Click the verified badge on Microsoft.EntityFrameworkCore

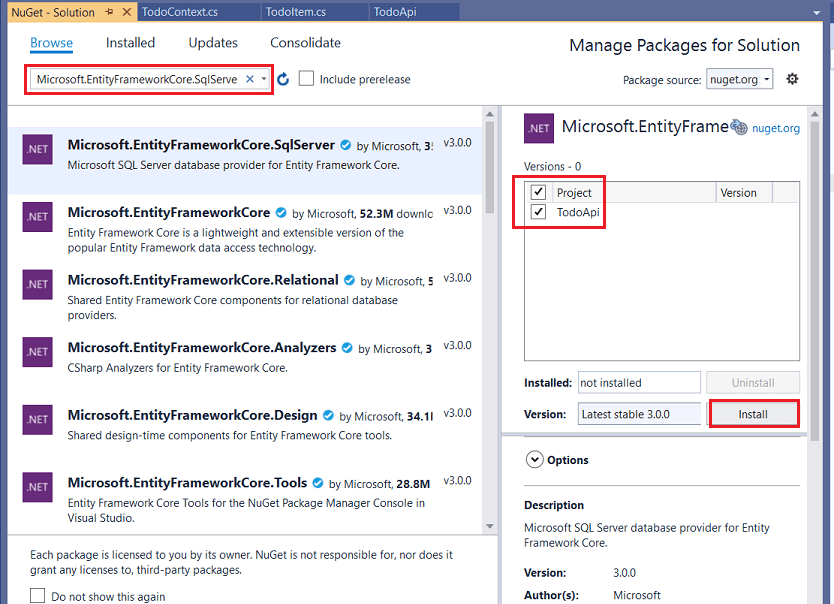point(280,211)
